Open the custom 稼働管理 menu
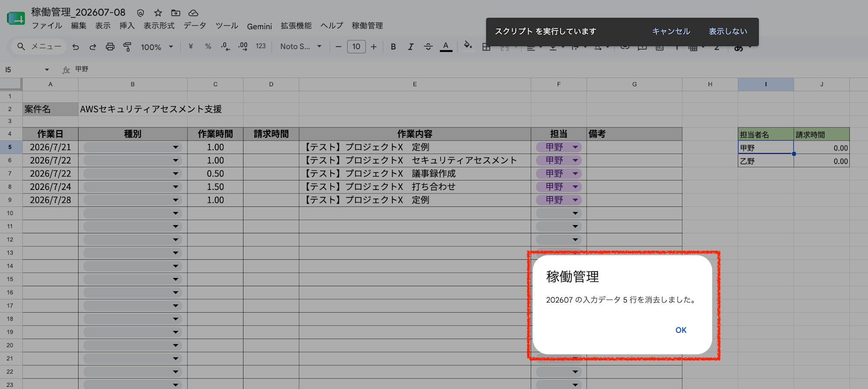 (x=367, y=26)
